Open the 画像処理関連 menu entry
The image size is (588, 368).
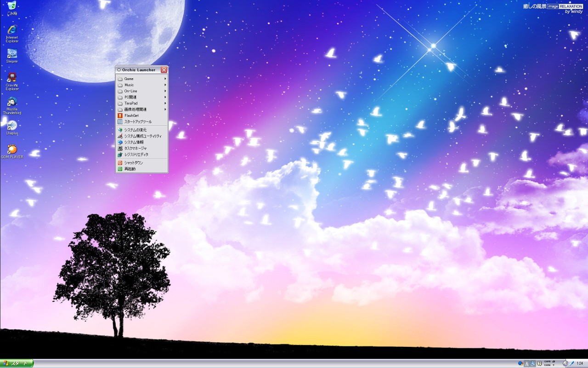pyautogui.click(x=141, y=109)
